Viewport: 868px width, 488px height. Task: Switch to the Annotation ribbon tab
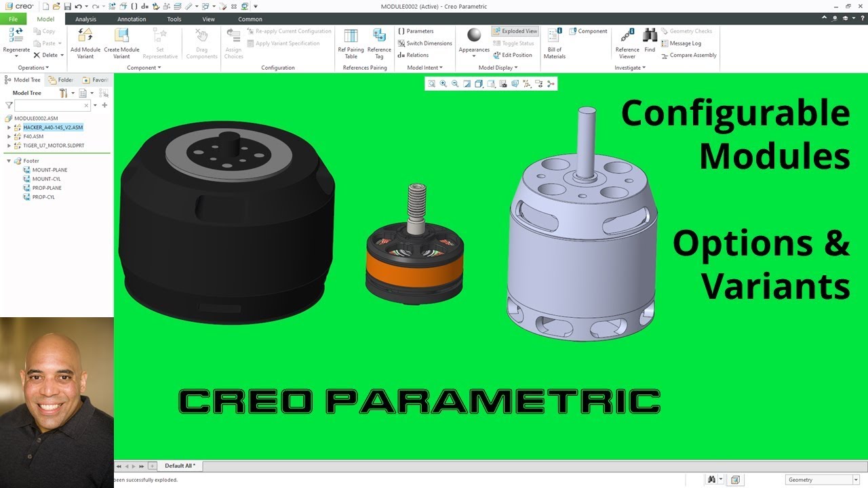click(x=132, y=19)
